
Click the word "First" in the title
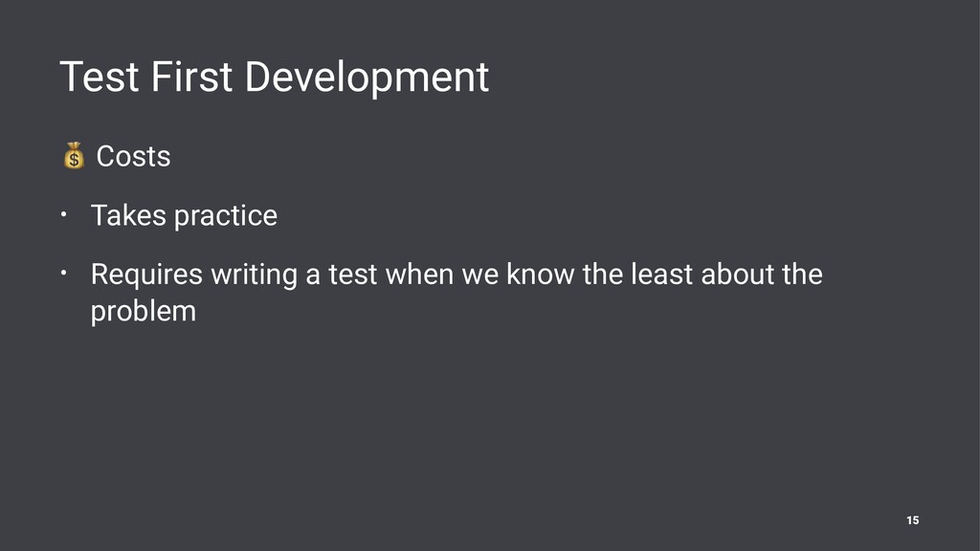point(191,77)
